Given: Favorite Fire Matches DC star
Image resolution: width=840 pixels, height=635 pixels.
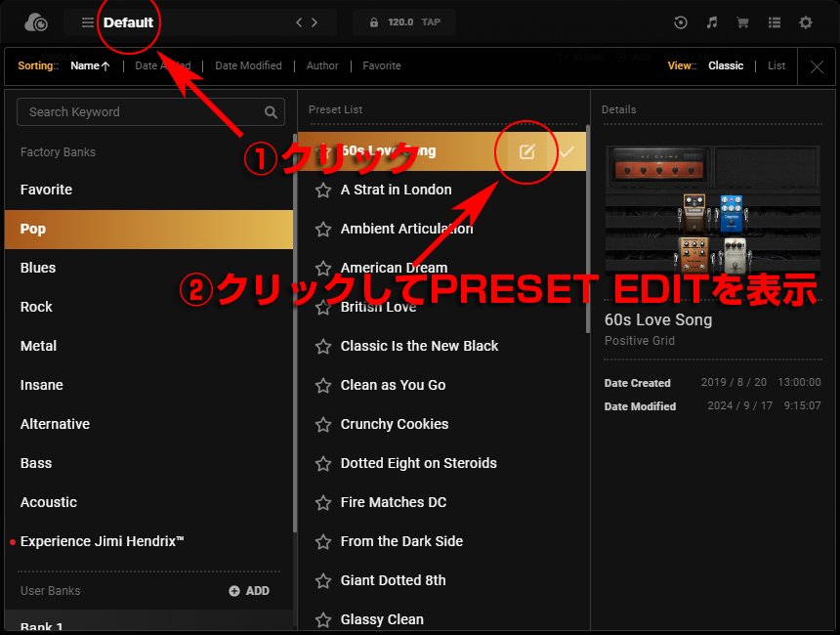Looking at the screenshot, I should pyautogui.click(x=323, y=503).
